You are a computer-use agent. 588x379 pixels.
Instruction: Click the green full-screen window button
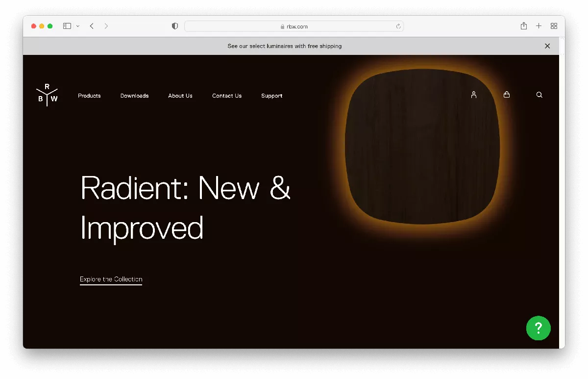coord(50,26)
